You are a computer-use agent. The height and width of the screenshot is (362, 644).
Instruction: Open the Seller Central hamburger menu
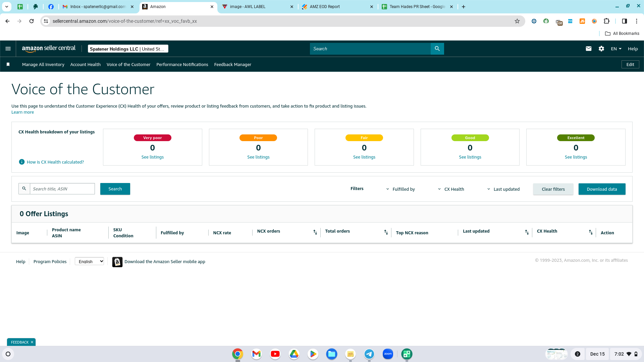pos(8,49)
